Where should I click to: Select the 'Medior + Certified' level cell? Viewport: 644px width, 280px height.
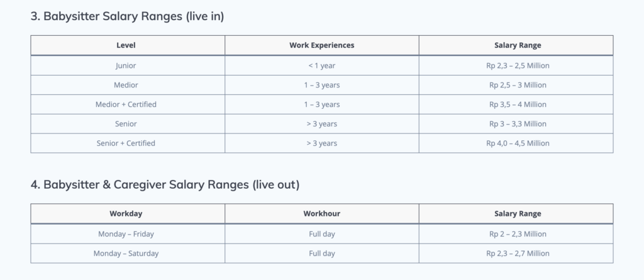[x=126, y=104]
